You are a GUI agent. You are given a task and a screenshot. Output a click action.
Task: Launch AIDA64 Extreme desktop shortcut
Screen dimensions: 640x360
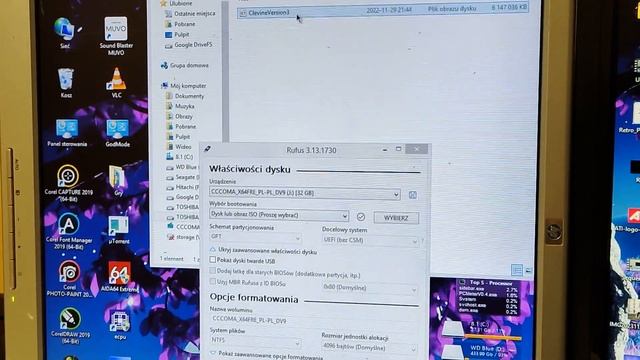click(119, 277)
